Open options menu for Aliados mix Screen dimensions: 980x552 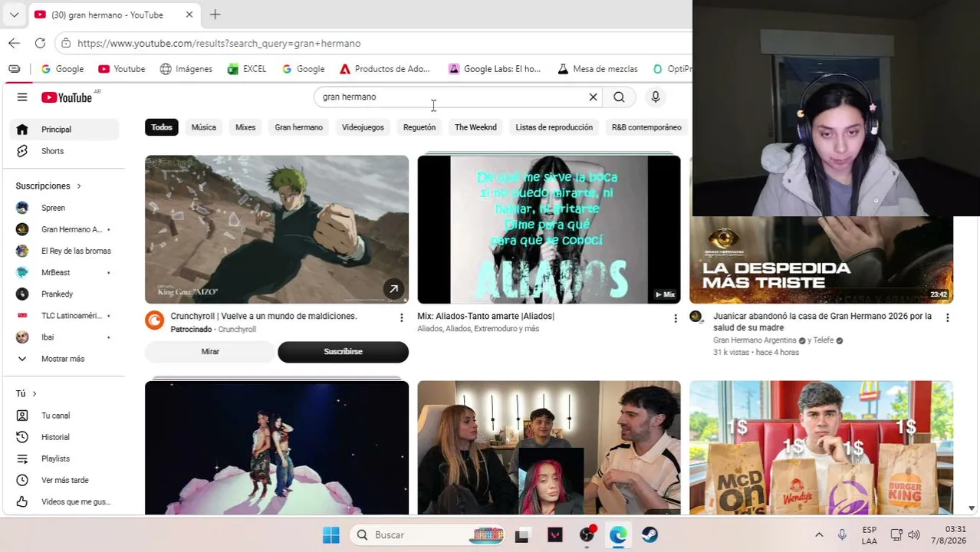(675, 317)
